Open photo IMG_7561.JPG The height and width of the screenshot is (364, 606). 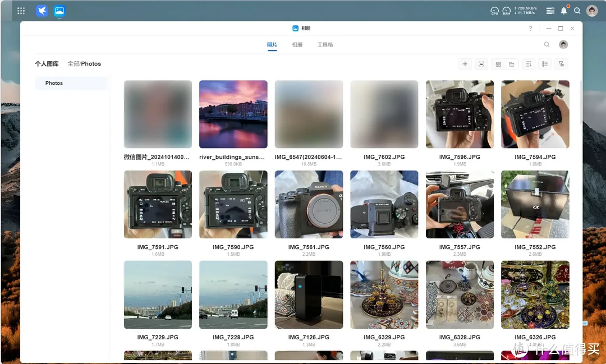click(309, 204)
